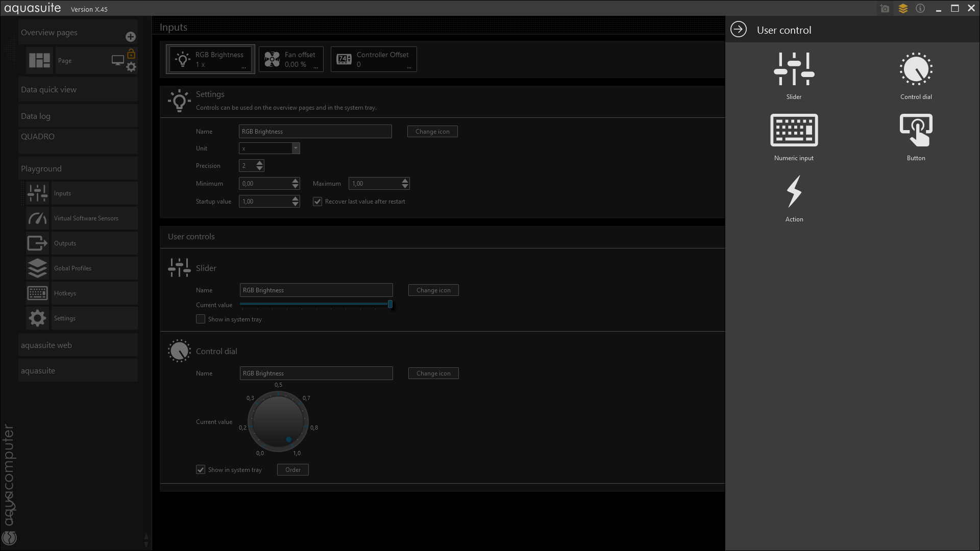Select the Slider user control
The height and width of the screenshot is (551, 980).
[x=794, y=76]
